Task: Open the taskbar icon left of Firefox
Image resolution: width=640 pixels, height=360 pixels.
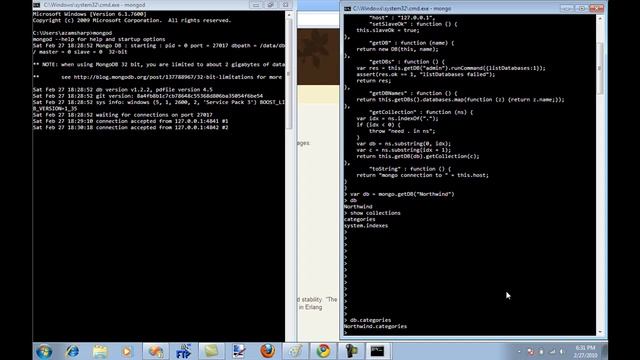Action: coord(239,351)
